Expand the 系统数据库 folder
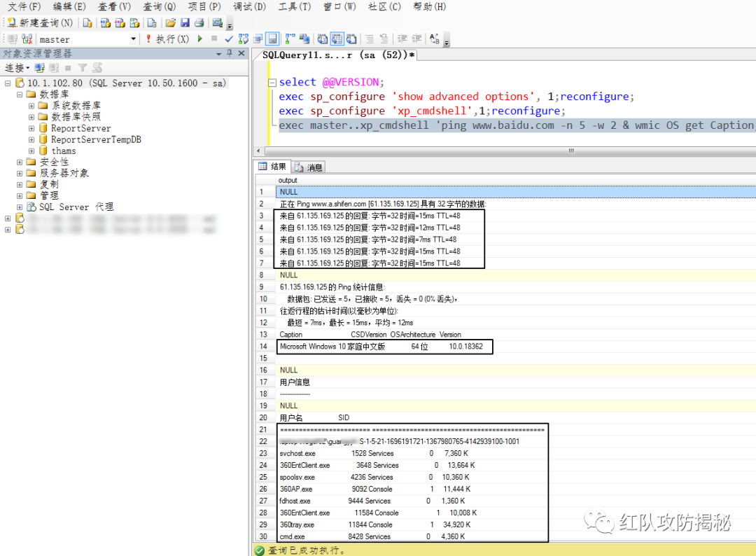The height and width of the screenshot is (556, 756). [x=31, y=106]
